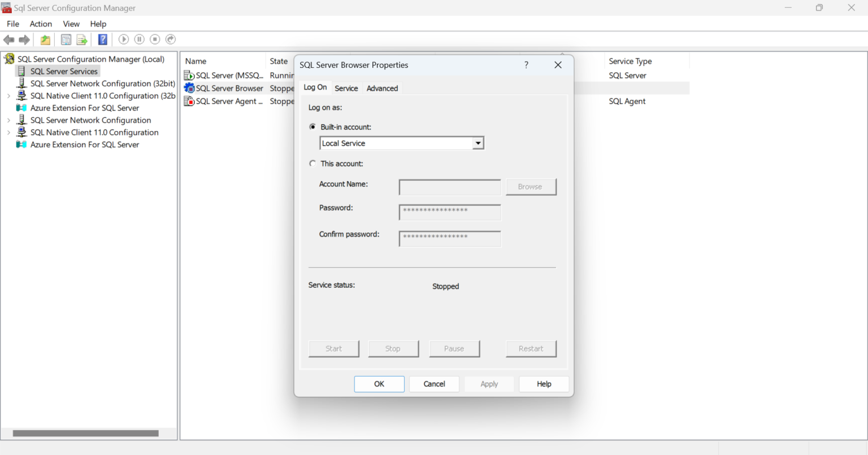Image resolution: width=868 pixels, height=455 pixels.
Task: Open the Action menu
Action: pyautogui.click(x=41, y=24)
